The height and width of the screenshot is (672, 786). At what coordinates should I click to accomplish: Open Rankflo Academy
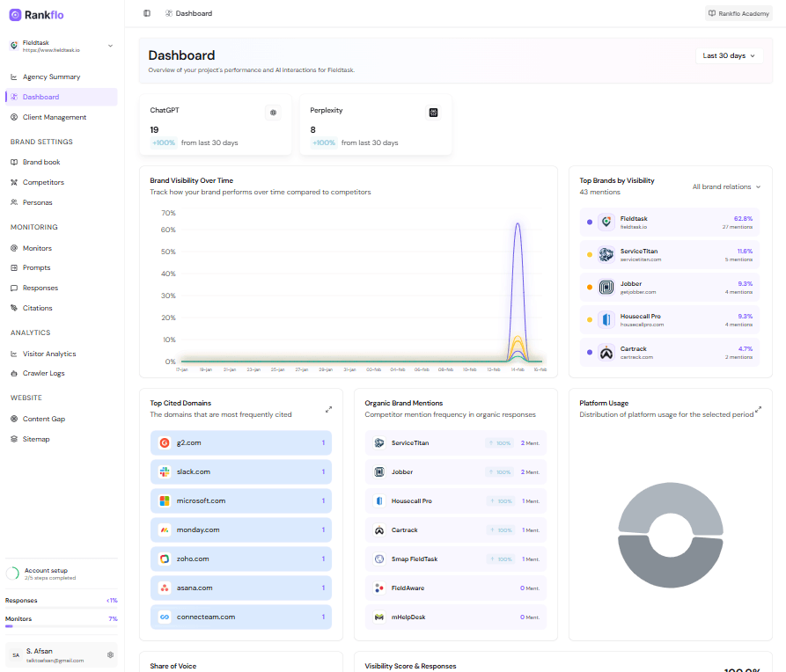pyautogui.click(x=738, y=13)
